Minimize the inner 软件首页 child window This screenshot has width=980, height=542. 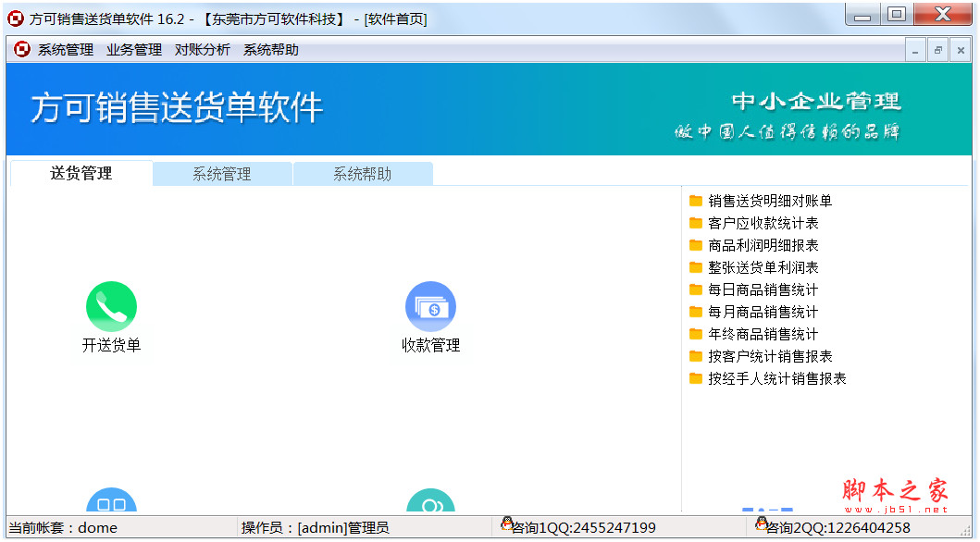coord(915,51)
